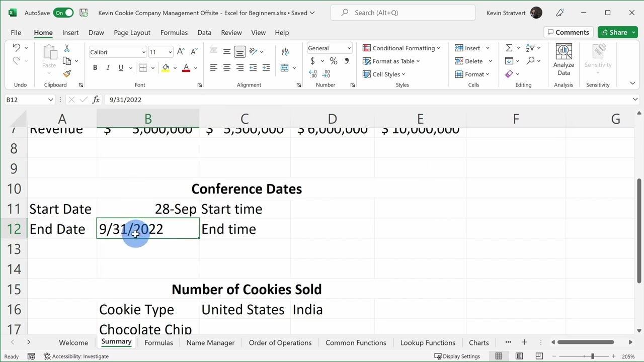Click the Insert Function fx icon
Viewport: 644px width, 362px height.
pos(96,100)
